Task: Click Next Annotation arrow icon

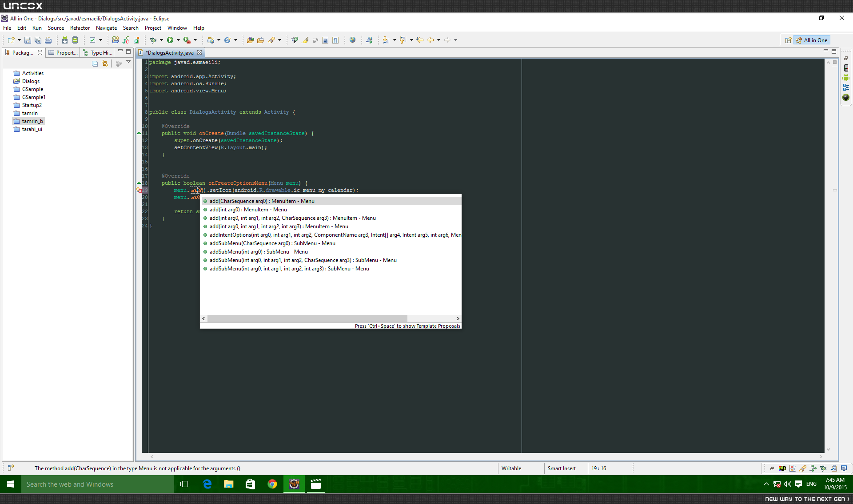Action: coord(386,40)
